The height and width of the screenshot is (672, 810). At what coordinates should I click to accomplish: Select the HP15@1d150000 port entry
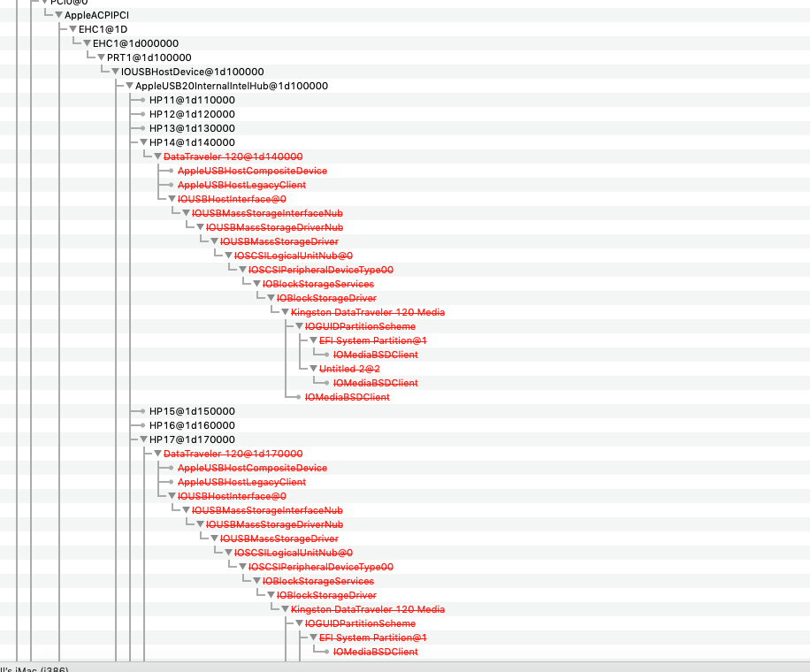coord(192,411)
